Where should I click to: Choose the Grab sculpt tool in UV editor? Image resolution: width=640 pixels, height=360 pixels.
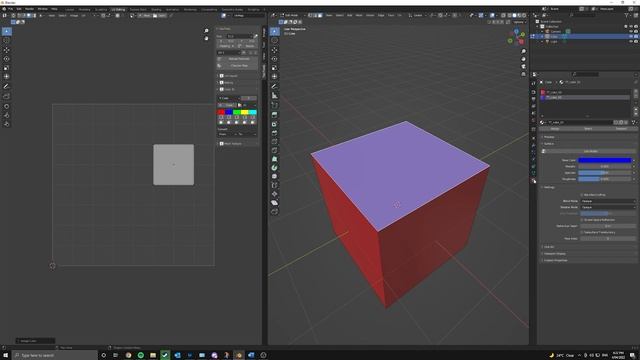click(7, 106)
